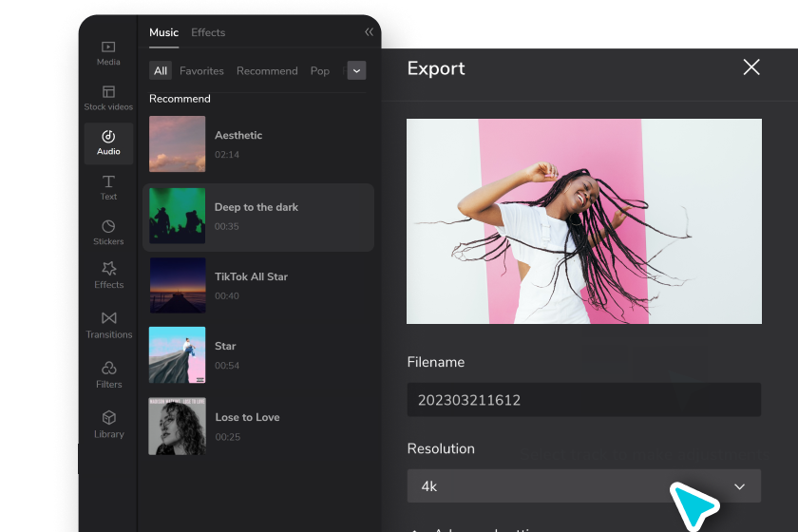Viewport: 798px width, 532px height.
Task: Close the Export dialog
Action: [x=751, y=67]
